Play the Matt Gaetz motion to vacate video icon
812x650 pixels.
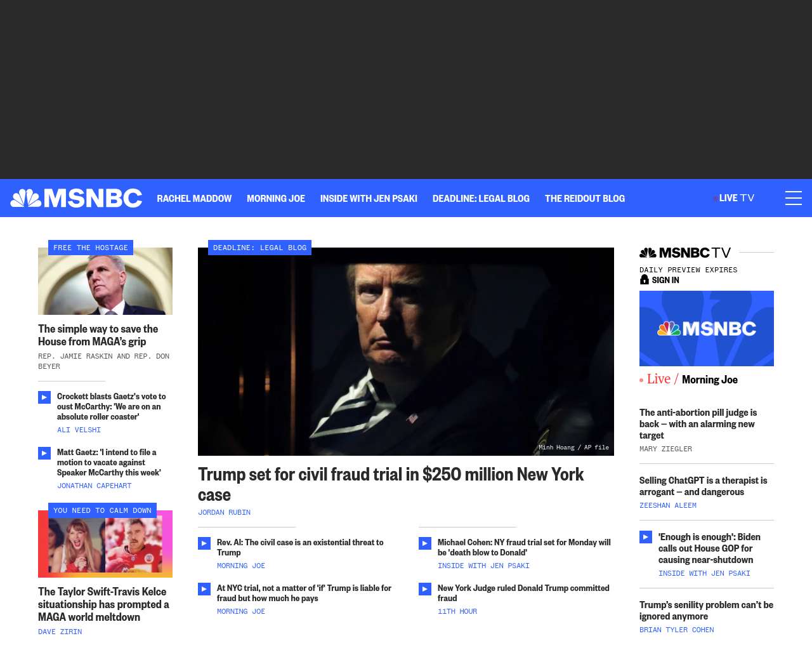[x=44, y=453]
